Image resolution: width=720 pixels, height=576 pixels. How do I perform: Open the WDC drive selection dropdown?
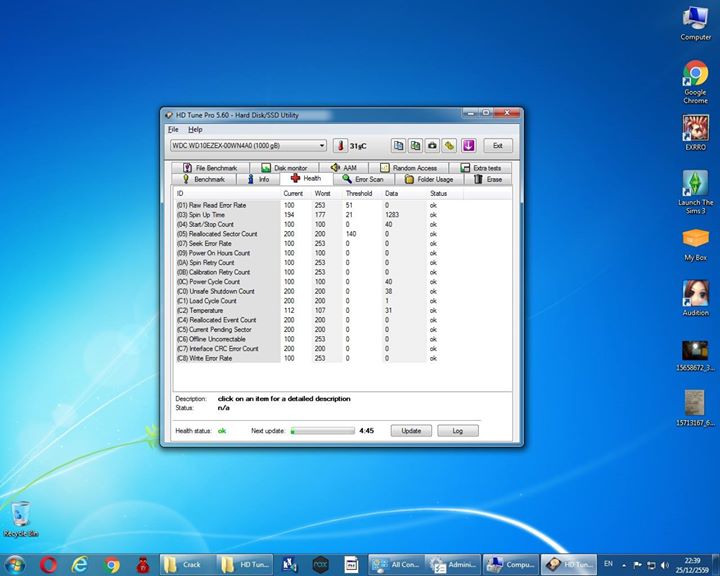[249, 146]
